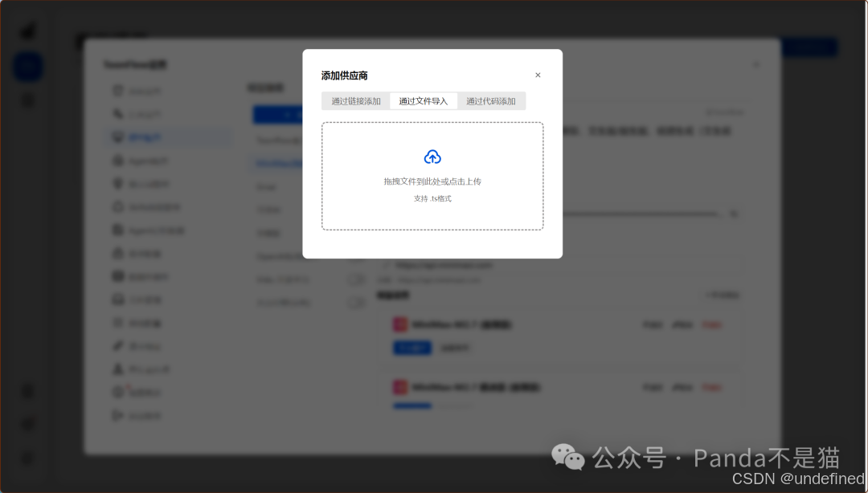Click the 添加供应商 dialog title

pos(344,75)
